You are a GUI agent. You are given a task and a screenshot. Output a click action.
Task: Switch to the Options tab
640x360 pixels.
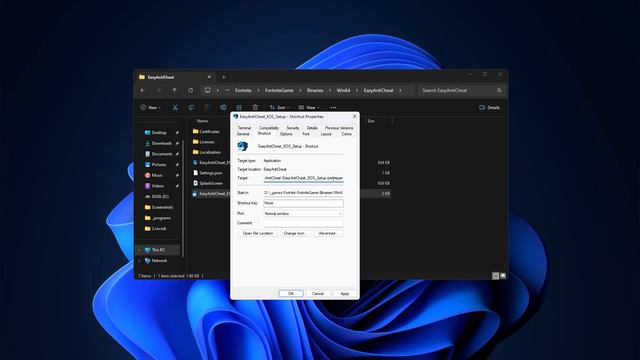(x=286, y=134)
